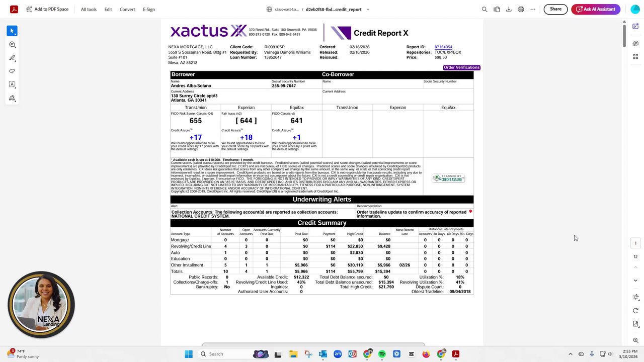Choose the highlight pen tool
The height and width of the screenshot is (362, 644).
[x=12, y=58]
